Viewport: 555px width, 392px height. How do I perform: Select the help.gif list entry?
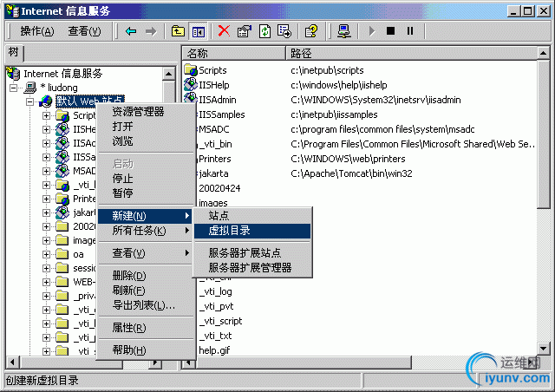click(214, 350)
